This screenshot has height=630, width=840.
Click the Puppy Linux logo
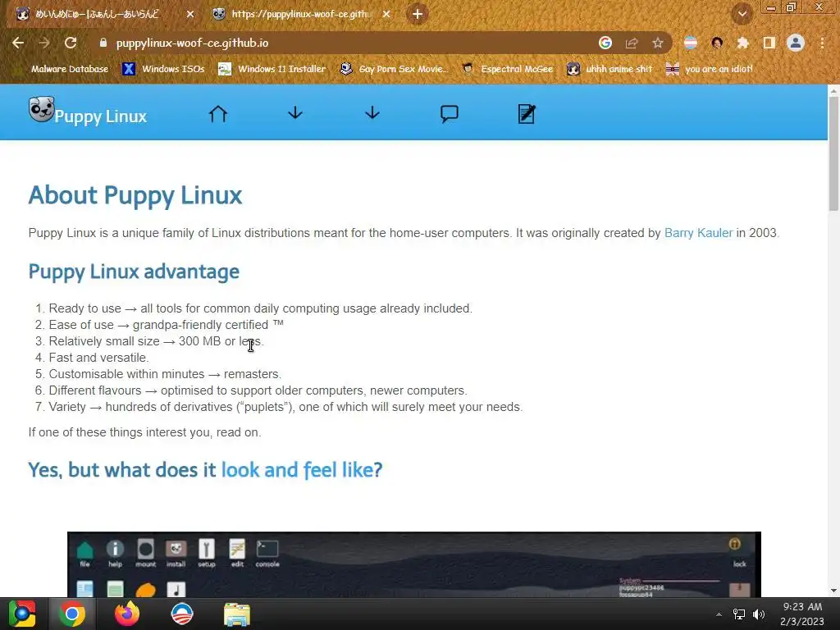click(41, 109)
